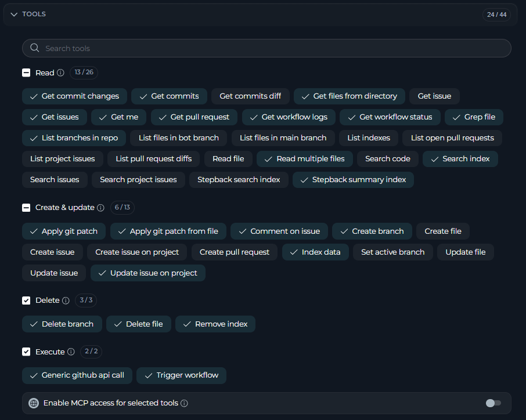
Task: Select the Update file tool
Action: click(465, 252)
